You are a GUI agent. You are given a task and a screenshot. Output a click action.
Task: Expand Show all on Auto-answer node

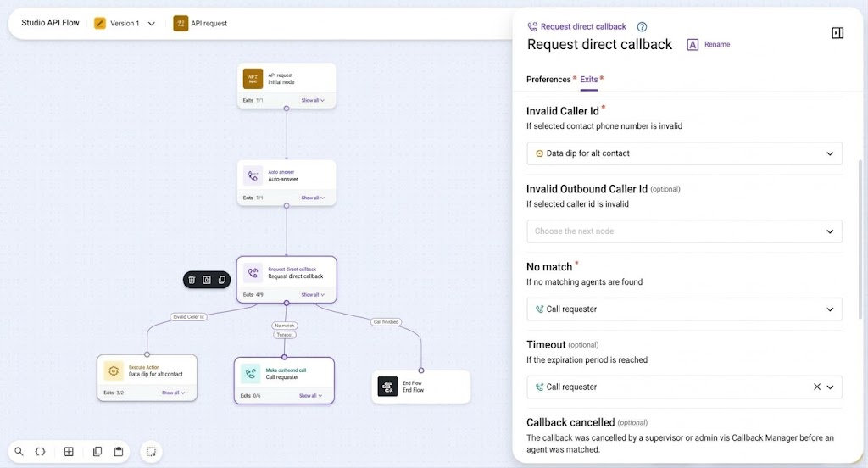(x=313, y=198)
